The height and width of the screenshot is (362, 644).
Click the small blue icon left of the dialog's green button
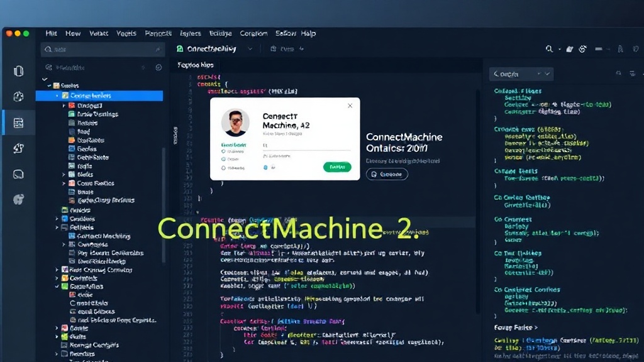pyautogui.click(x=265, y=167)
